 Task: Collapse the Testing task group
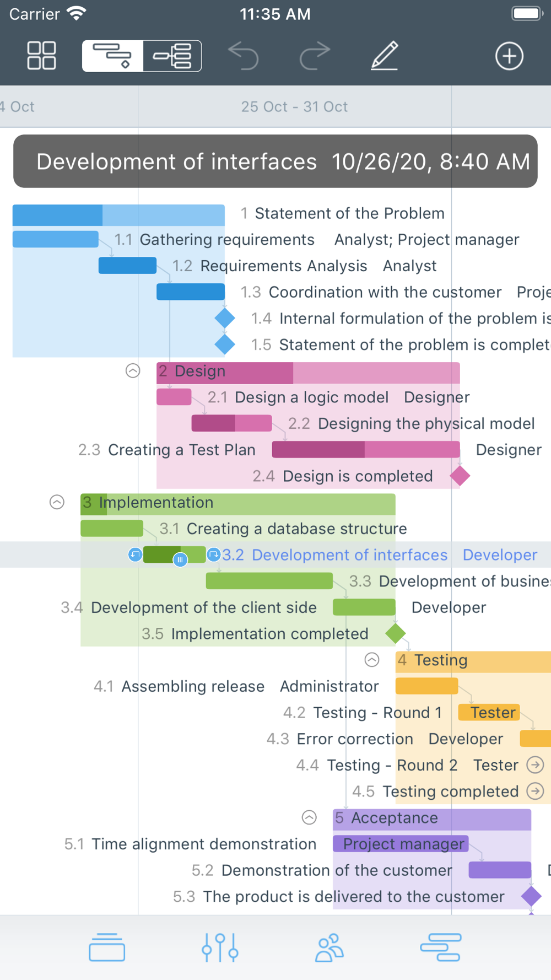(372, 660)
